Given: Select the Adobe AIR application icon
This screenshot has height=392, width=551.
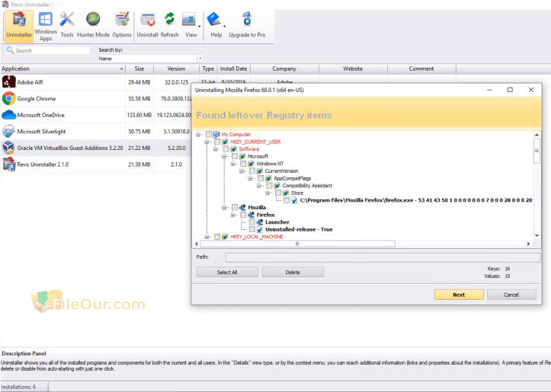Looking at the screenshot, I should click(9, 82).
